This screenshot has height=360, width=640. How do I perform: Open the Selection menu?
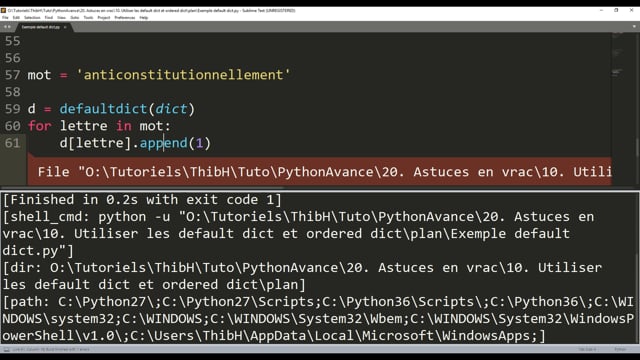pyautogui.click(x=32, y=18)
